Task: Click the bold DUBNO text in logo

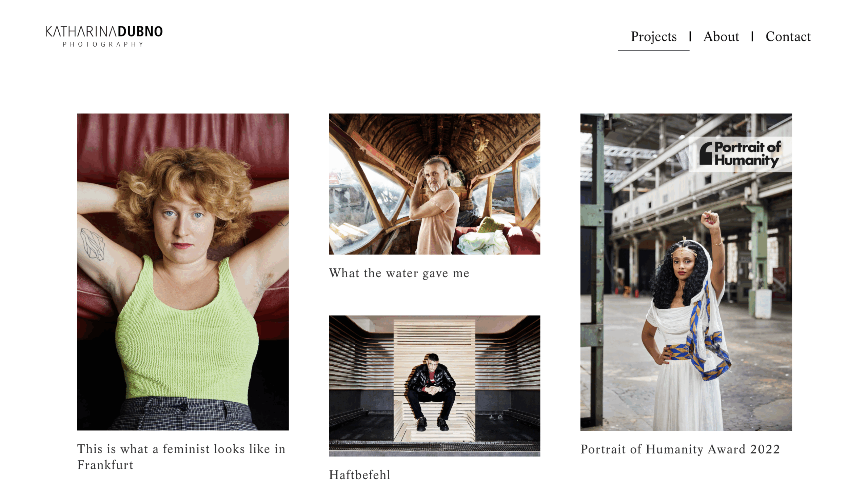Action: [140, 32]
